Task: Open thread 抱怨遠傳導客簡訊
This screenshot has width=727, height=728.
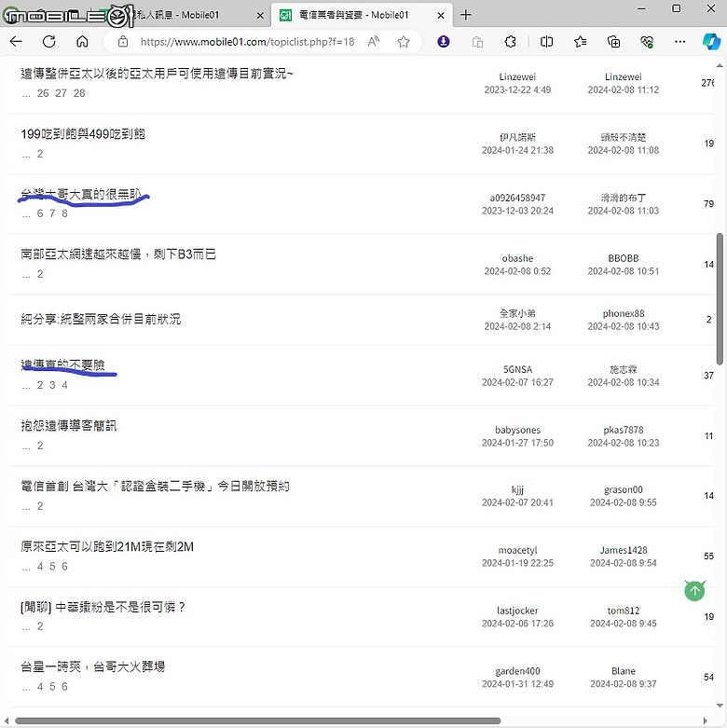Action: point(69,425)
